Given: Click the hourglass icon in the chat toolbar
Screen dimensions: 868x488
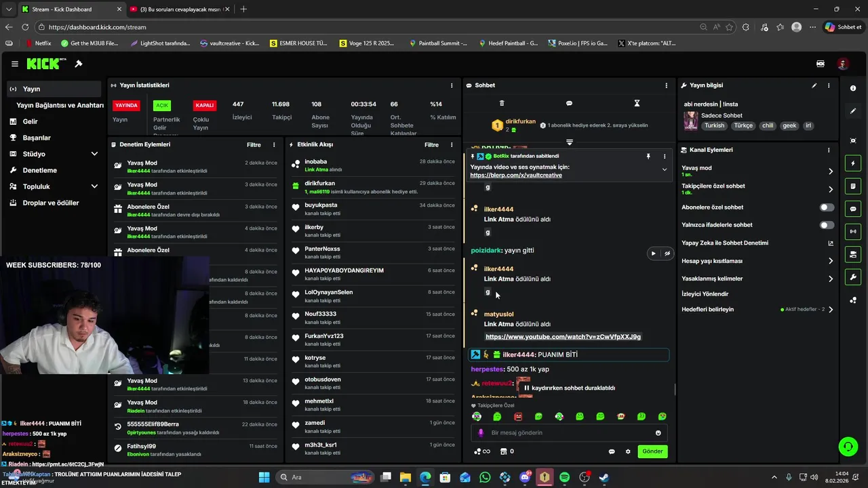Looking at the screenshot, I should [x=637, y=103].
